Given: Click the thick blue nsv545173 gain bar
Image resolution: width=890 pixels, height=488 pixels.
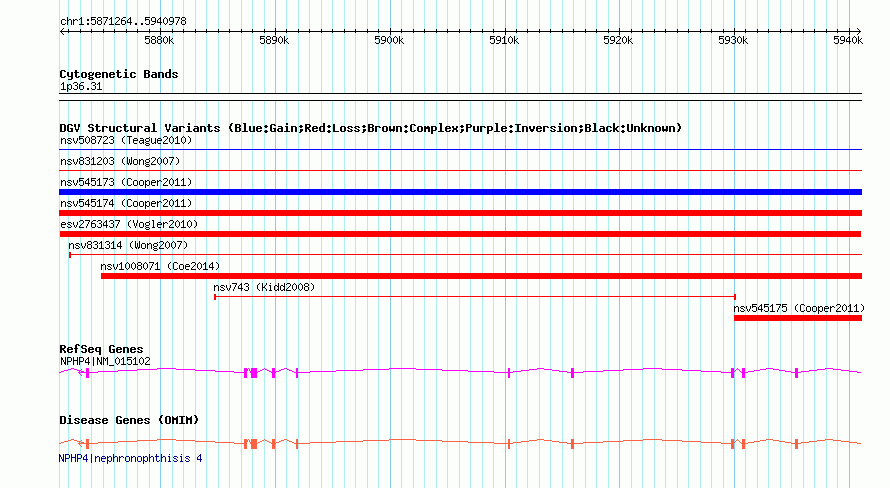Looking at the screenshot, I should 460,192.
